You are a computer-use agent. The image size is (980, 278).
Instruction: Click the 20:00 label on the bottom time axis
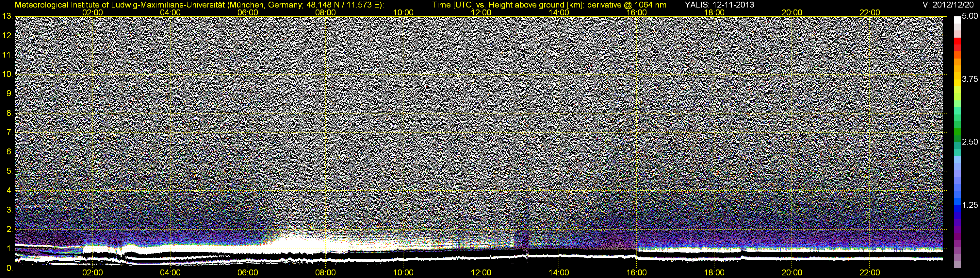click(x=792, y=273)
